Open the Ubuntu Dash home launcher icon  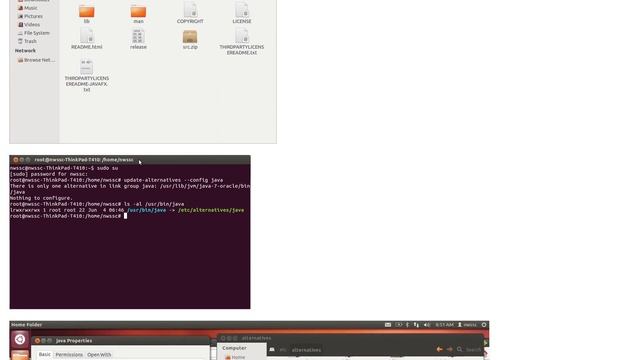pyautogui.click(x=20, y=339)
